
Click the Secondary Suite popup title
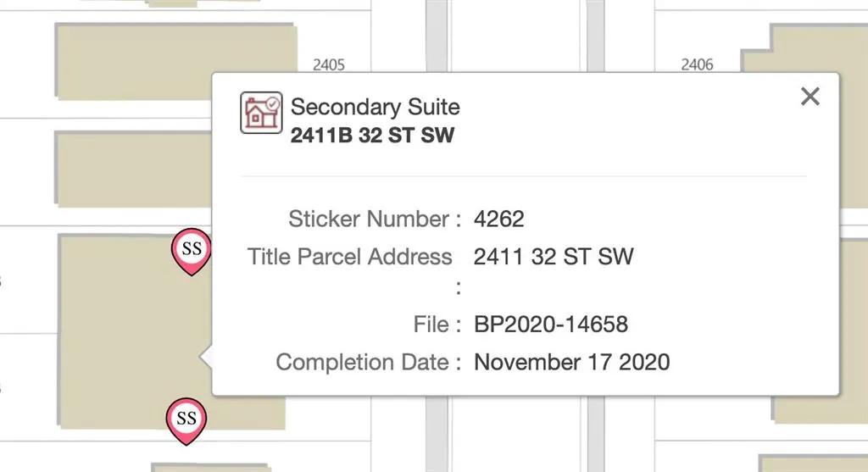(375, 108)
